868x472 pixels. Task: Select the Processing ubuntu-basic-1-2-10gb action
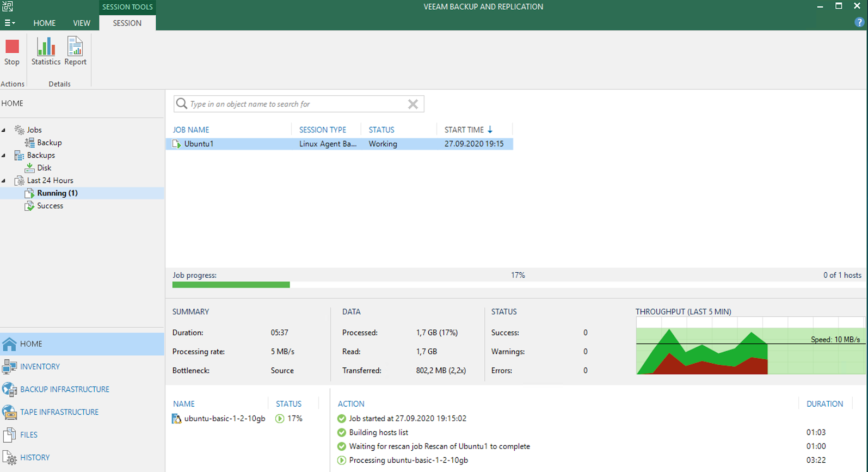408,460
